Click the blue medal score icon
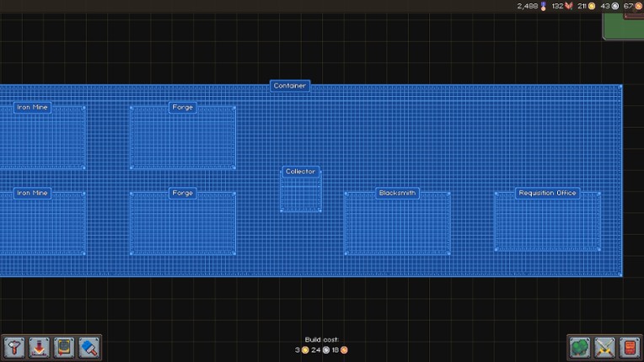The width and height of the screenshot is (644, 362). 544,6
